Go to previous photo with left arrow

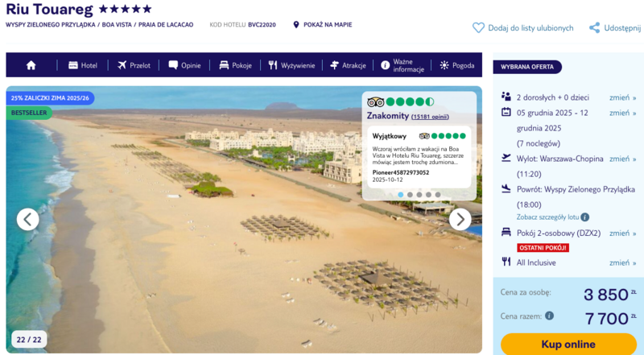point(28,219)
